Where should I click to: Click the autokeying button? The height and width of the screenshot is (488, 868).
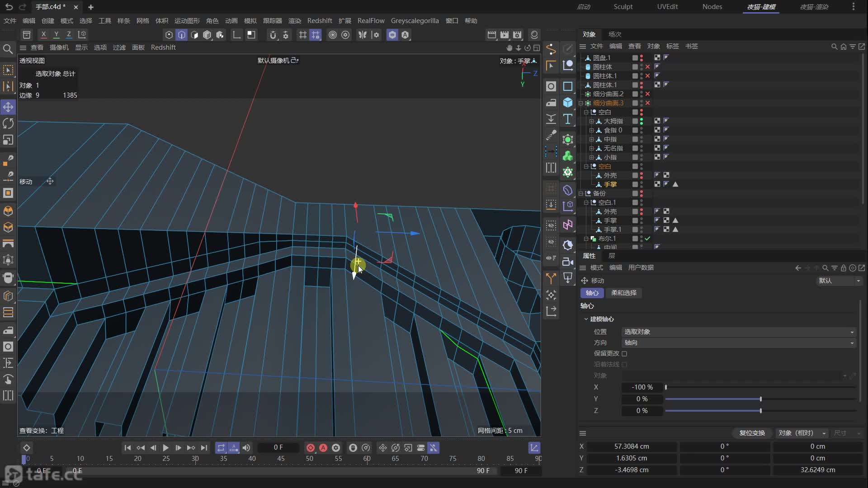pos(323,448)
